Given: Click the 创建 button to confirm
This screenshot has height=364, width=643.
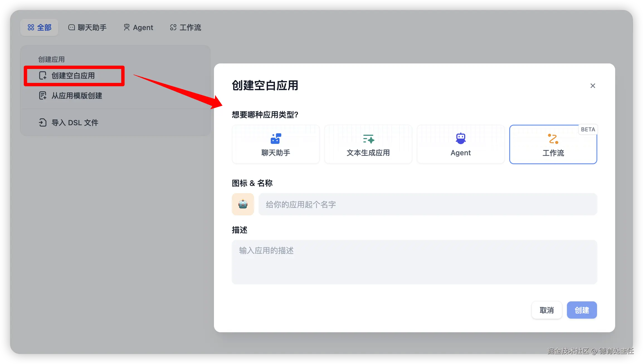Looking at the screenshot, I should [582, 310].
